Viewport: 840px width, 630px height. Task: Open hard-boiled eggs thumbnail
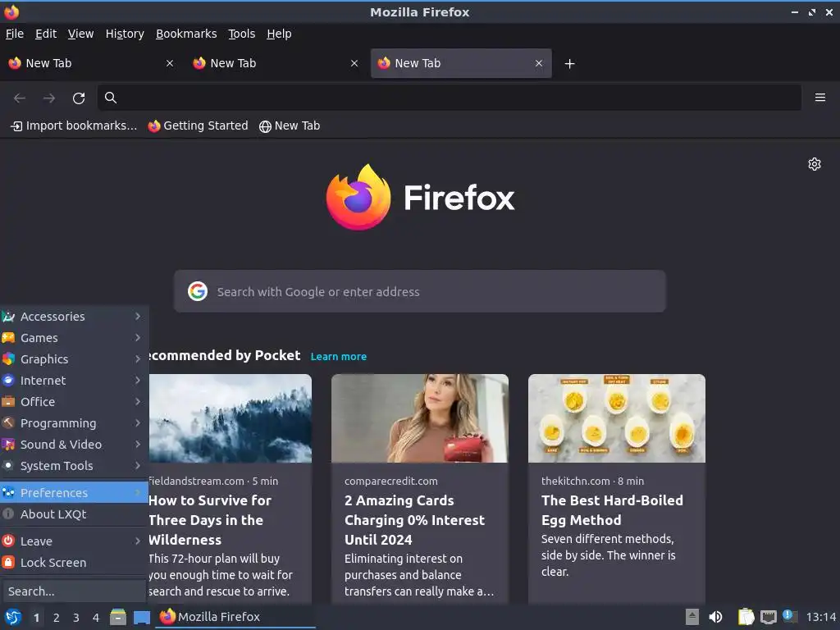pos(617,418)
